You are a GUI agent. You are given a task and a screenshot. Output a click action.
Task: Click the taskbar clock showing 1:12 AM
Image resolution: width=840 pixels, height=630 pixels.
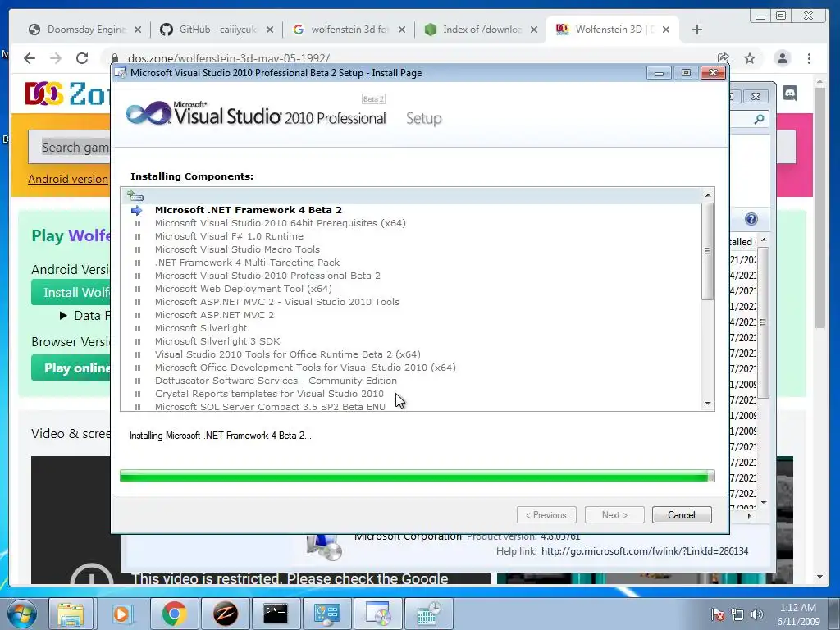(798, 614)
